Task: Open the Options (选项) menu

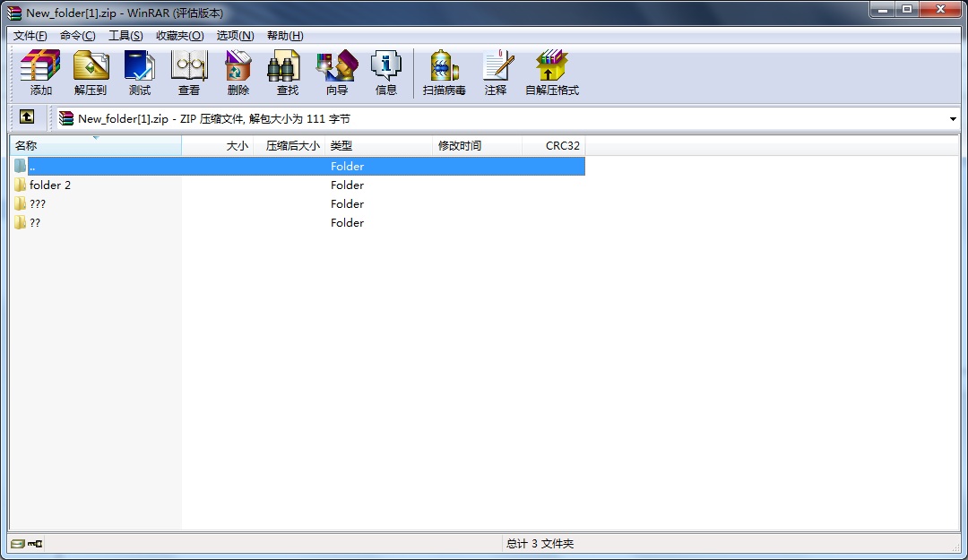Action: (235, 36)
